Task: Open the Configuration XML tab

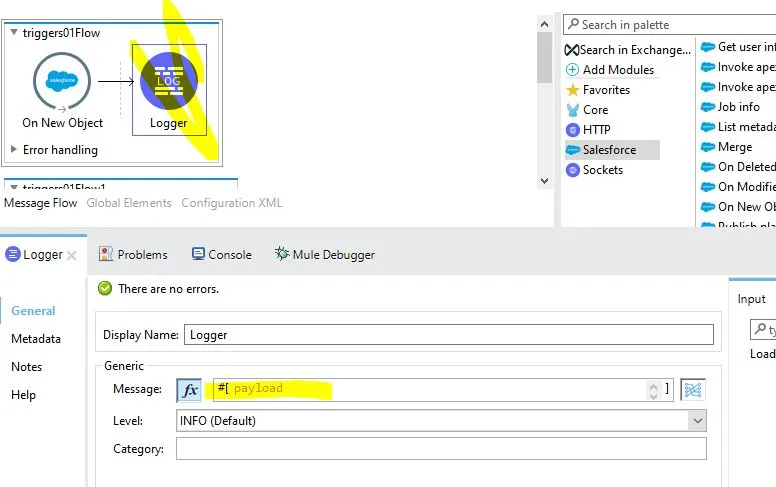Action: click(232, 203)
